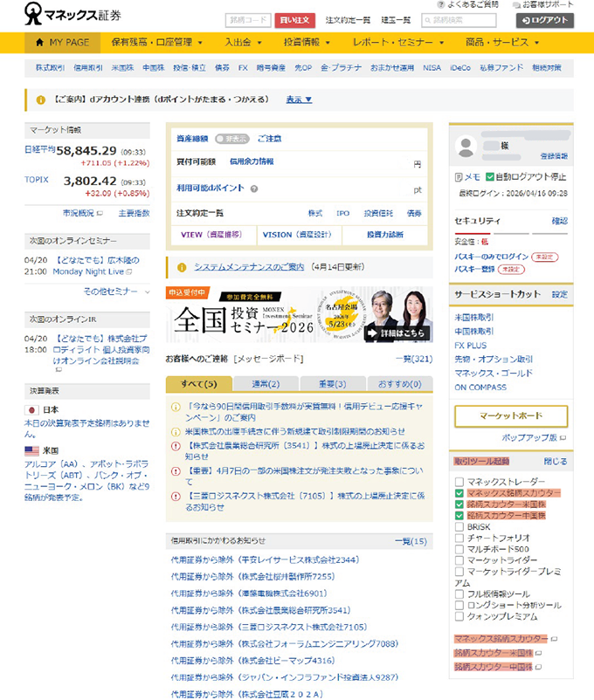Viewport: 594px width, 700px height.
Task: Open the 保有残高・口座管理 dropdown menu
Action: pyautogui.click(x=156, y=43)
